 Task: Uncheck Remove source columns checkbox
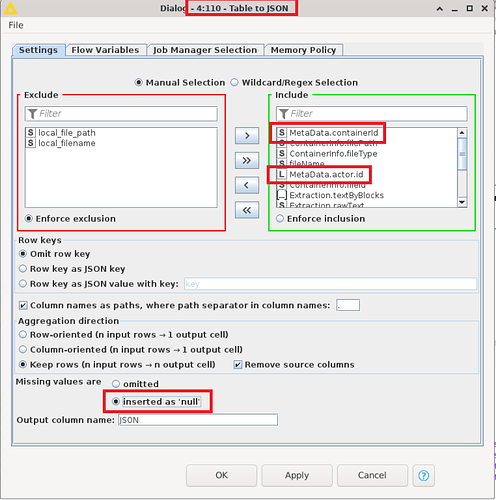click(238, 365)
